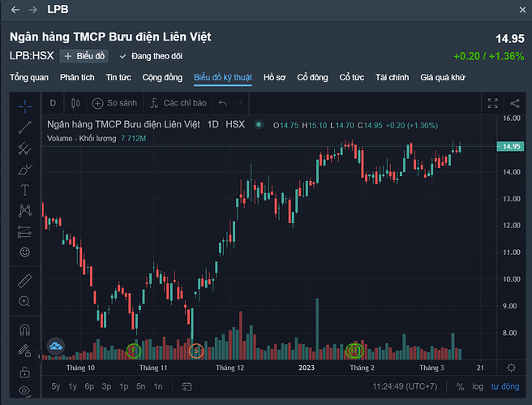Image resolution: width=532 pixels, height=405 pixels.
Task: Hide all drawings with eye icon
Action: [x=25, y=392]
